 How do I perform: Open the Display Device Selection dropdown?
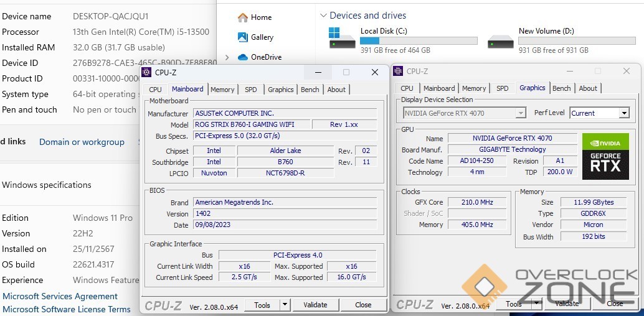coord(464,113)
